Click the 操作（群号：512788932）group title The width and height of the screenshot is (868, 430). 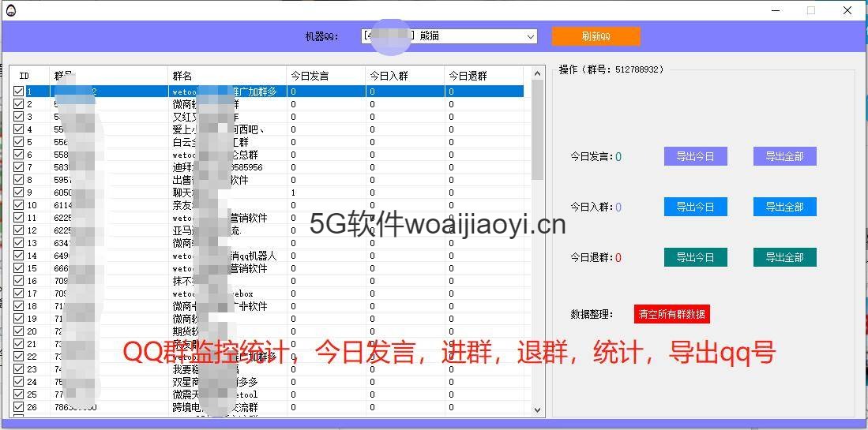(x=611, y=69)
